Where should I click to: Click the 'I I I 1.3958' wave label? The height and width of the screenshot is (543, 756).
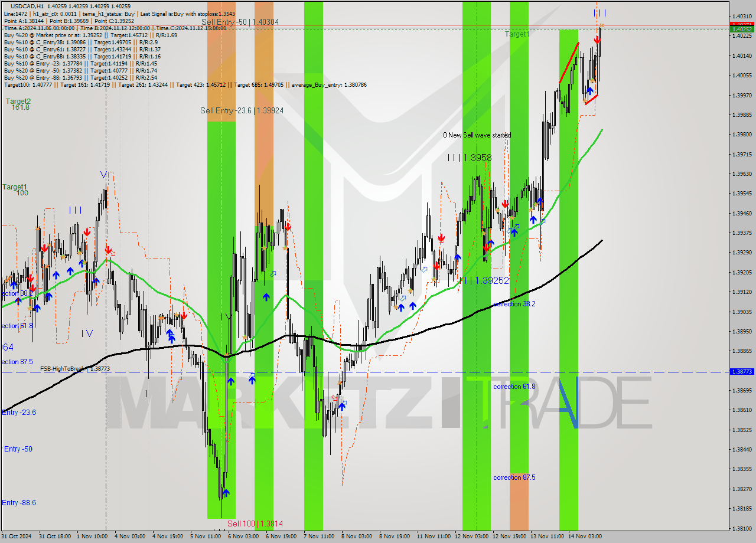point(470,158)
